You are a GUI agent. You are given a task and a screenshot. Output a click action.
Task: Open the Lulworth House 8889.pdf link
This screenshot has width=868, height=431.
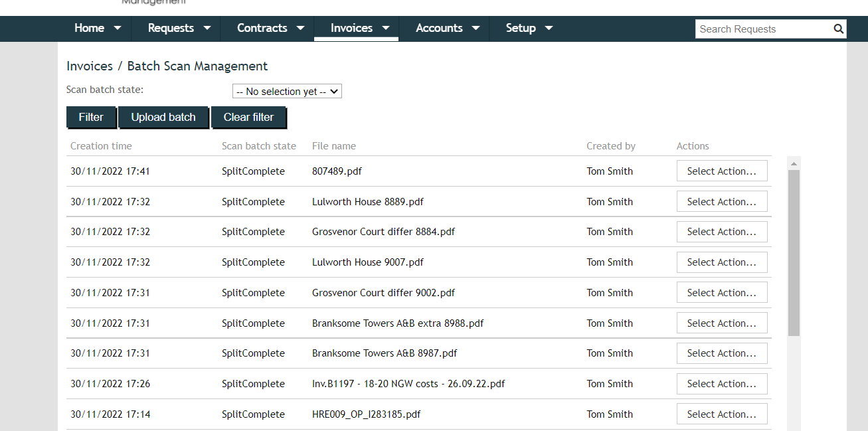[x=367, y=201]
